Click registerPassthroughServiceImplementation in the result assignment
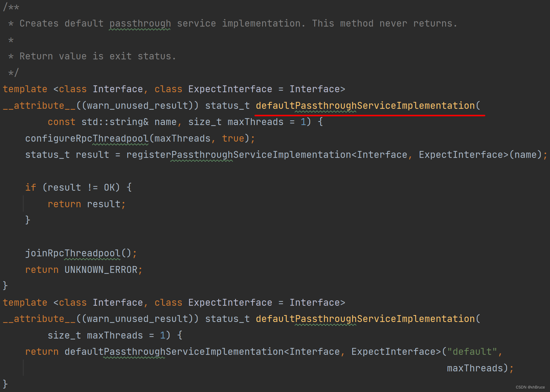550x392 pixels. click(x=239, y=155)
